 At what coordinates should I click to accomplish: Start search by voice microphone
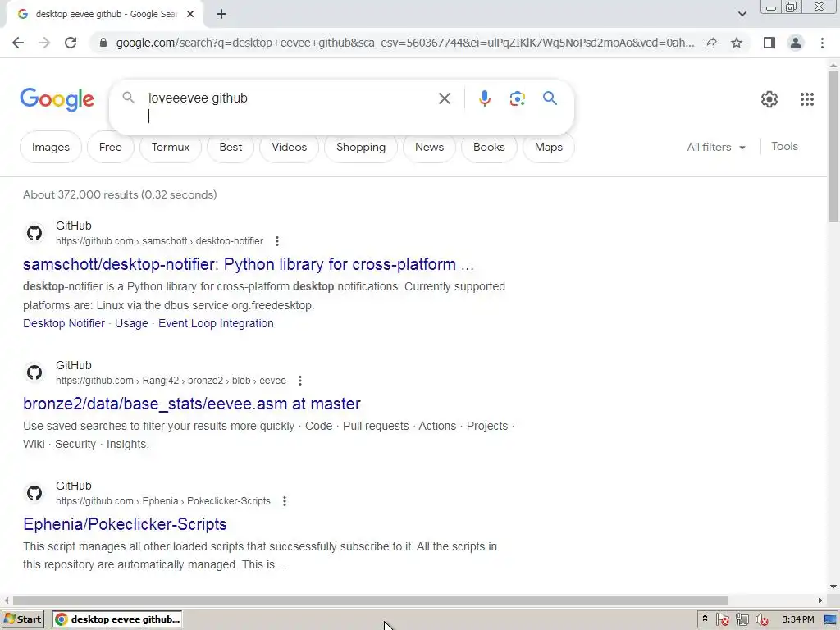click(x=484, y=98)
